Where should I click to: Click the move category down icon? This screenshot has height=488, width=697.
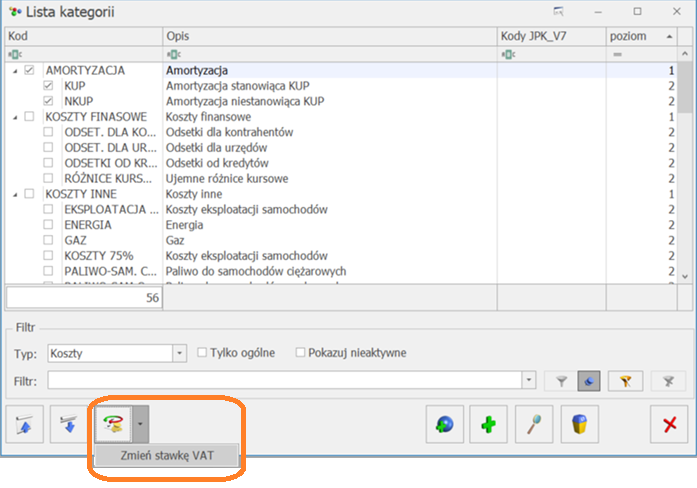point(69,424)
